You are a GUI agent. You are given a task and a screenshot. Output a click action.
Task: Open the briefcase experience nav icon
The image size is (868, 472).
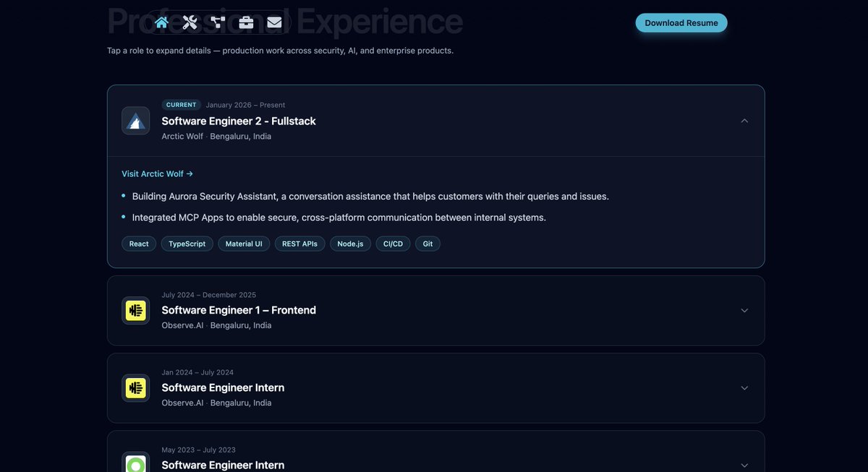[x=246, y=22]
